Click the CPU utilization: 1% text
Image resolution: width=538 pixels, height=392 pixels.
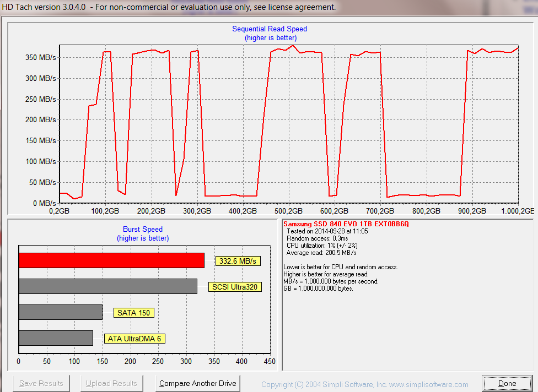click(322, 246)
